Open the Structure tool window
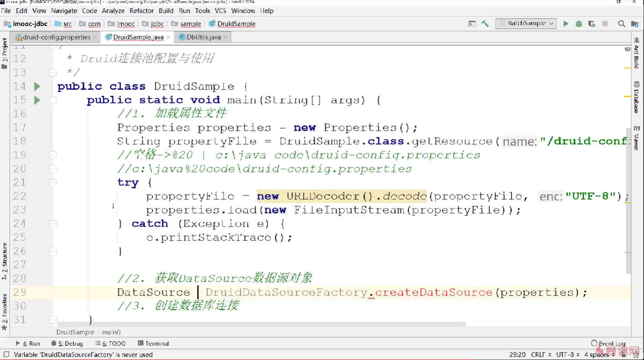 point(4,261)
